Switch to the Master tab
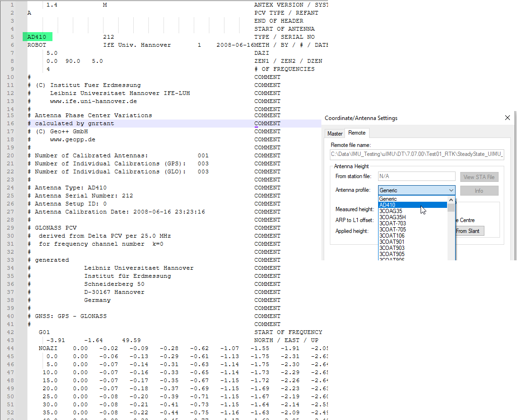 [x=335, y=134]
